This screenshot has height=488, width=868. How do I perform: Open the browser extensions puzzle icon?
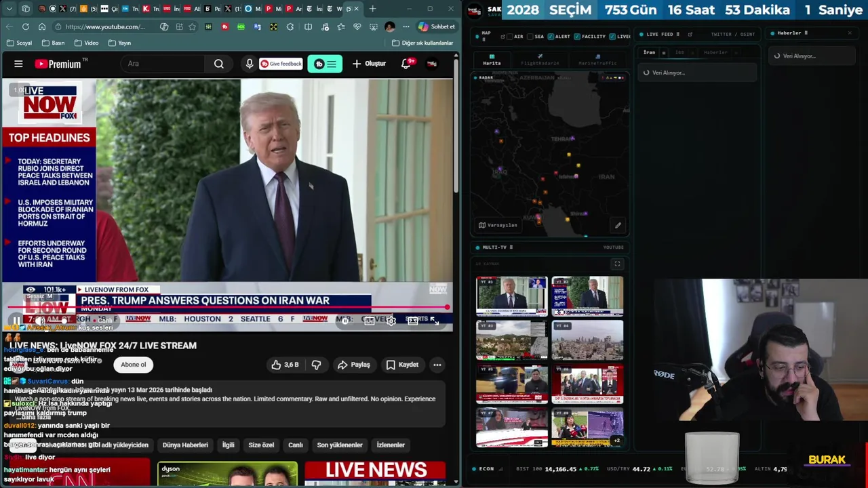pos(290,26)
